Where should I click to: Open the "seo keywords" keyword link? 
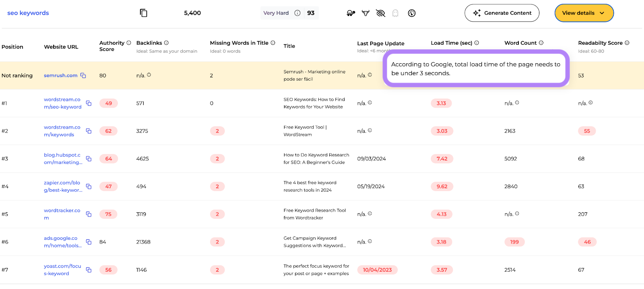(x=28, y=13)
